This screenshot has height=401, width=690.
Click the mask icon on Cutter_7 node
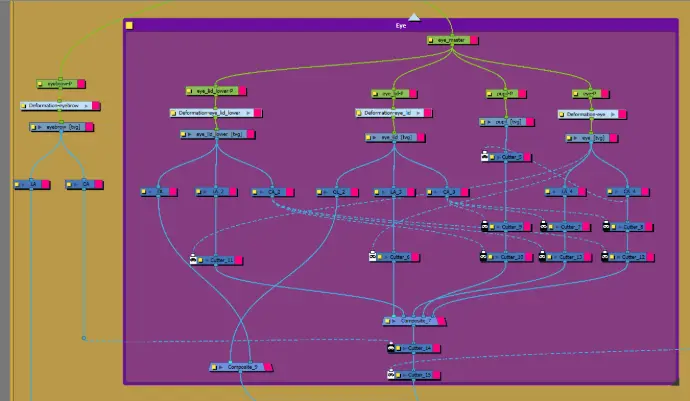(x=544, y=226)
